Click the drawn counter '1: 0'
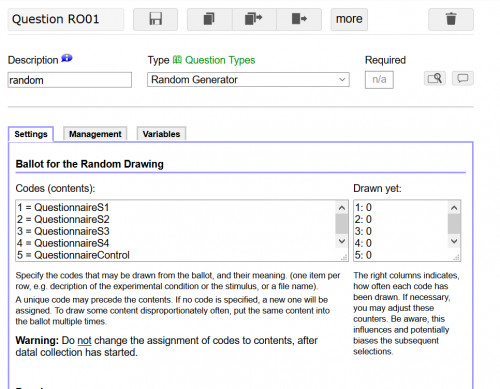The image size is (500, 389). [x=363, y=207]
